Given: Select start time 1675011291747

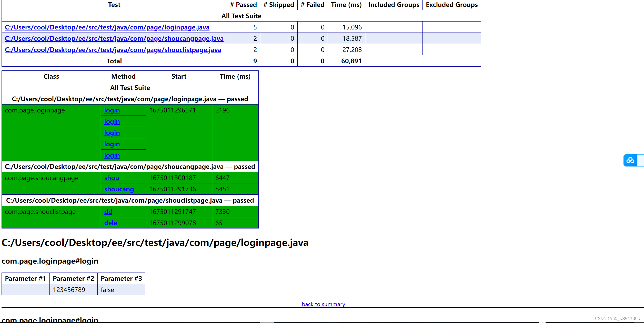Looking at the screenshot, I should tap(172, 212).
